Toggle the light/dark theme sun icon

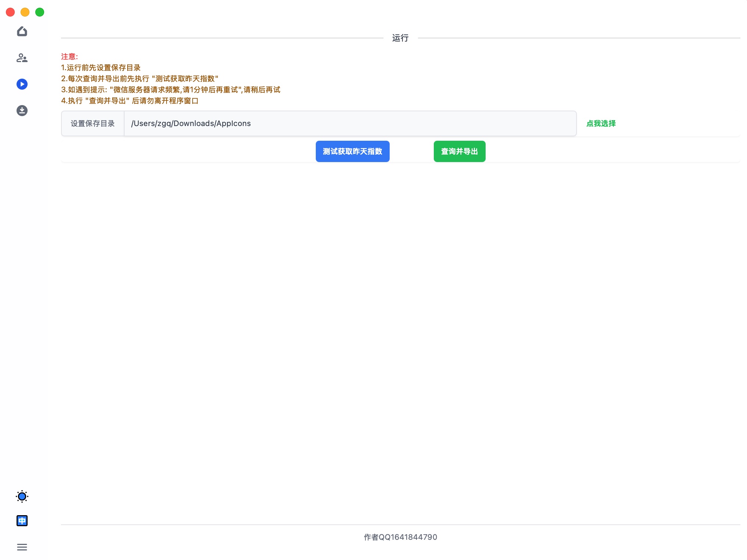(22, 496)
